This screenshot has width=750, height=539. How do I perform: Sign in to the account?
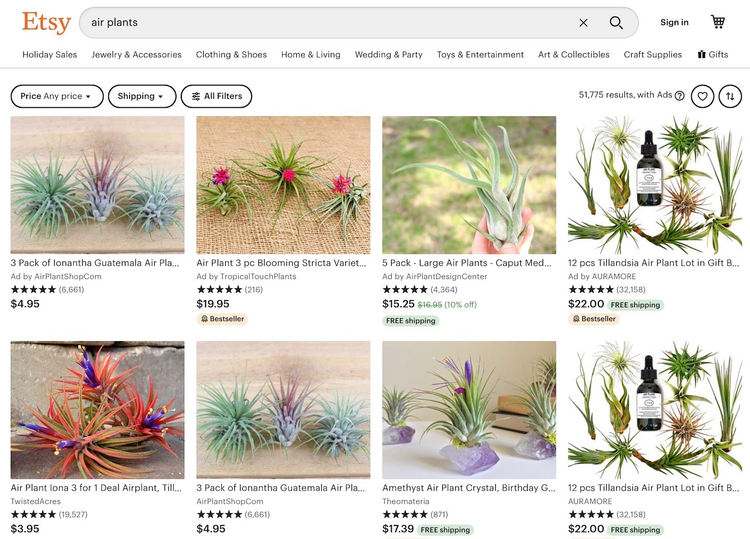[674, 22]
